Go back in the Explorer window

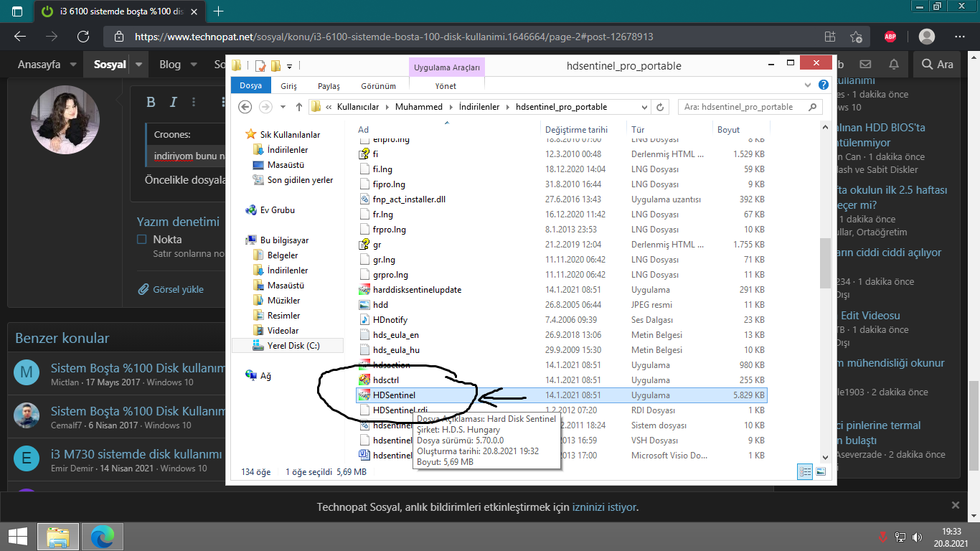click(245, 107)
